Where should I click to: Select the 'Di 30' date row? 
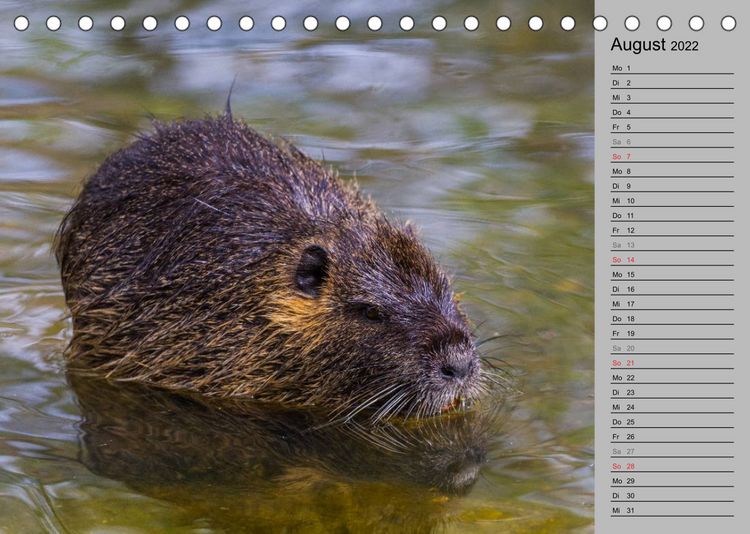[672, 496]
